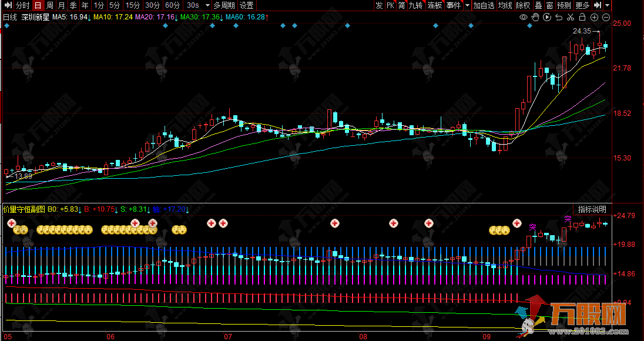Click the 设置 settings button
This screenshot has height=341, width=644.
[246, 5]
